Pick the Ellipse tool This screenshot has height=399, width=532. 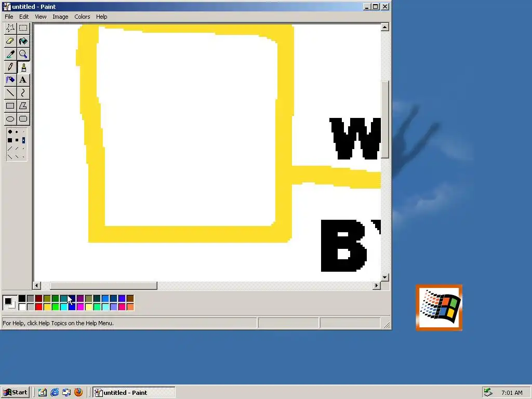click(x=10, y=118)
